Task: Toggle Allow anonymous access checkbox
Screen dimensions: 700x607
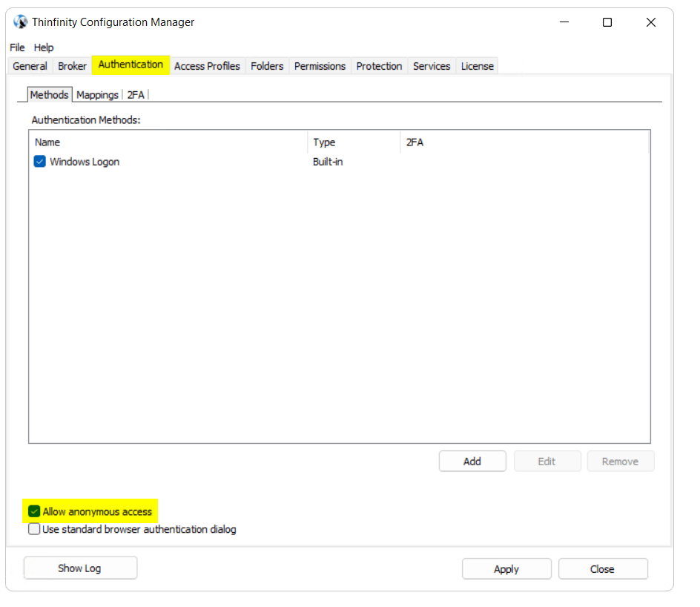Action: coord(34,511)
